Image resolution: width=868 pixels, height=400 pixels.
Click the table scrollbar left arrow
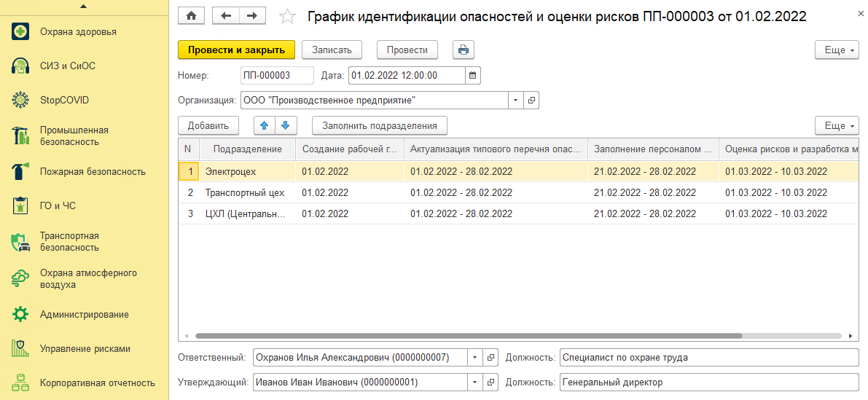click(x=186, y=336)
